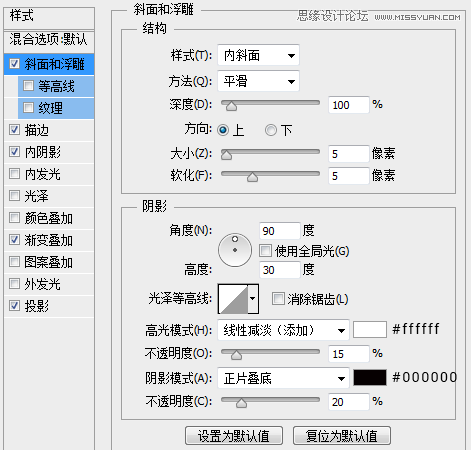The image size is (471, 450).
Task: Enable the 纹理 checkbox
Action: [28, 108]
